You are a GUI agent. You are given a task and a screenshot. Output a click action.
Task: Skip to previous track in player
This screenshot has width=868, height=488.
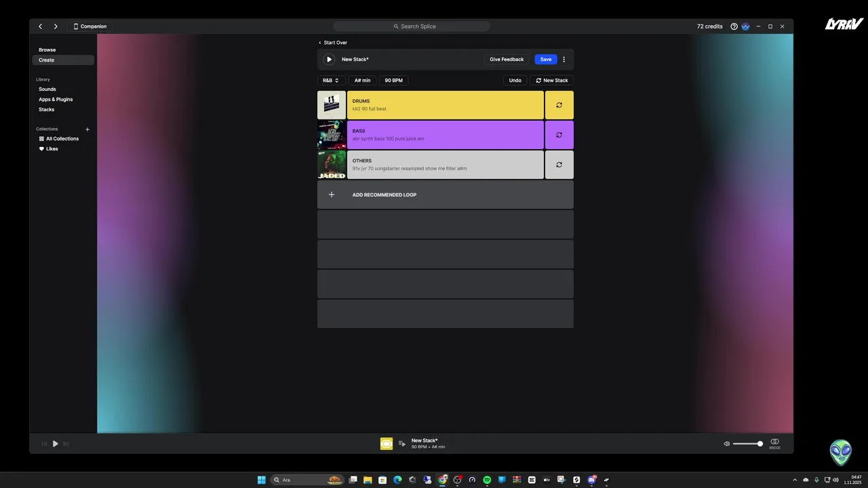coord(45,444)
